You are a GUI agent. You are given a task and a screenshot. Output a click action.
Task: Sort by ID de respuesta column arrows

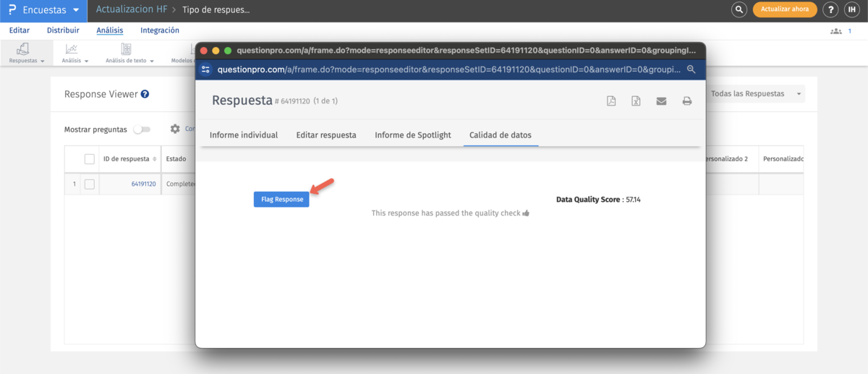[x=155, y=159]
